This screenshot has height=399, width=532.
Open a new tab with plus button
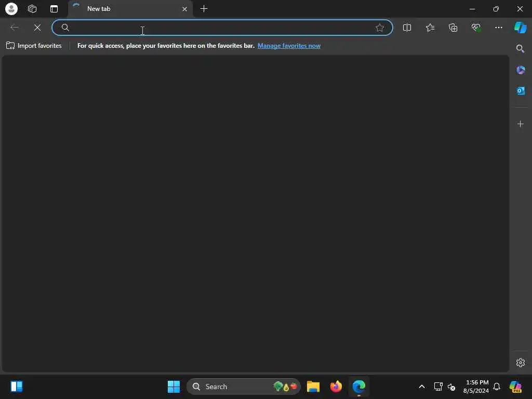pyautogui.click(x=204, y=9)
